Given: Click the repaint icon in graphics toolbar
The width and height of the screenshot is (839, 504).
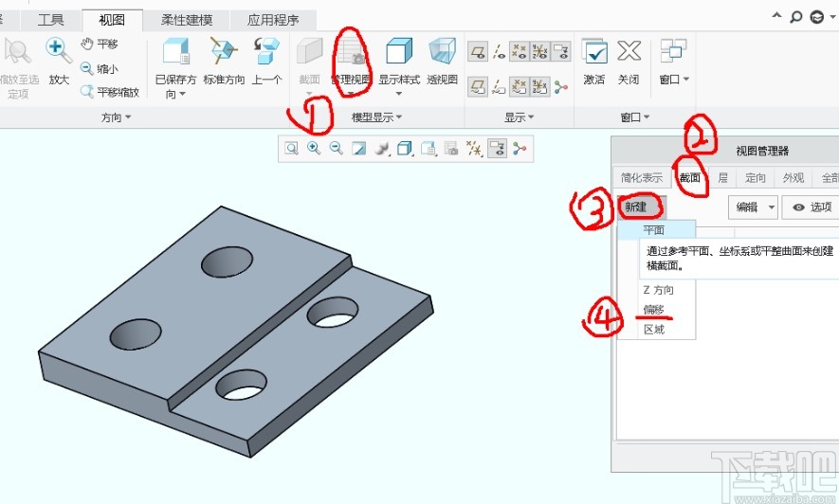Looking at the screenshot, I should [358, 149].
